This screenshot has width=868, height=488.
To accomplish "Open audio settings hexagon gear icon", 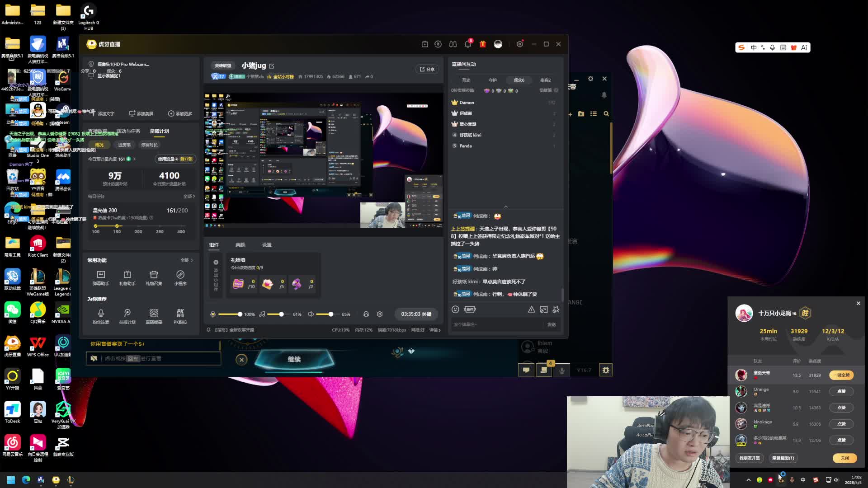I will pyautogui.click(x=380, y=314).
